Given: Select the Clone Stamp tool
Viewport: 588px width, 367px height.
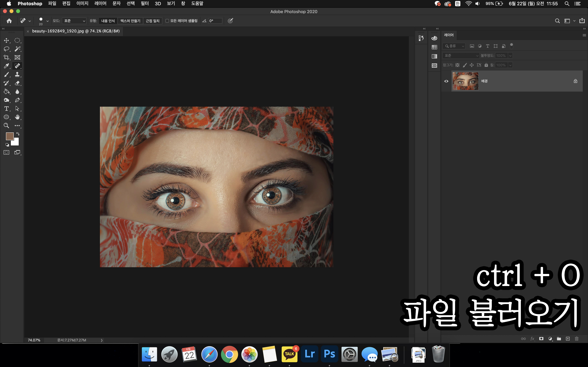Looking at the screenshot, I should coord(17,74).
